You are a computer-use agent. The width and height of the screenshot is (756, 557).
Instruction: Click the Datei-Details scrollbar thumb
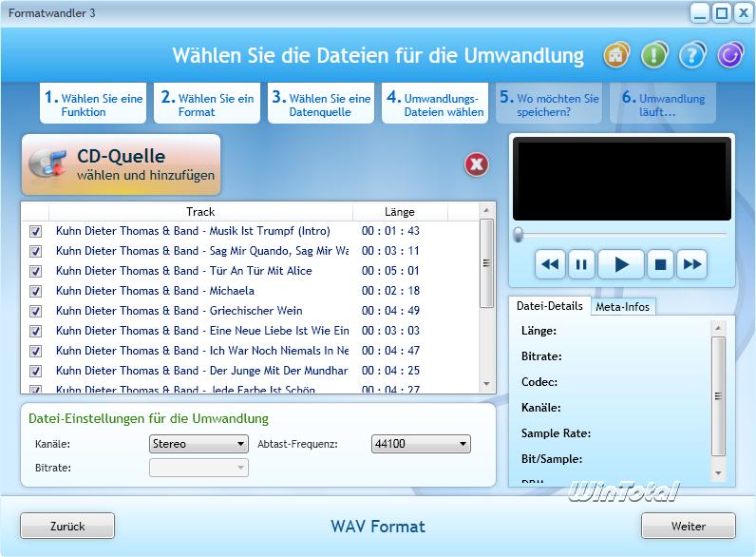(718, 396)
